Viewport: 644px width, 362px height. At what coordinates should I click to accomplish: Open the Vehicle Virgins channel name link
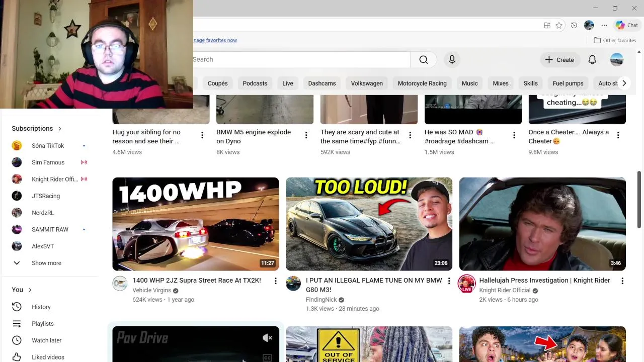(x=152, y=291)
